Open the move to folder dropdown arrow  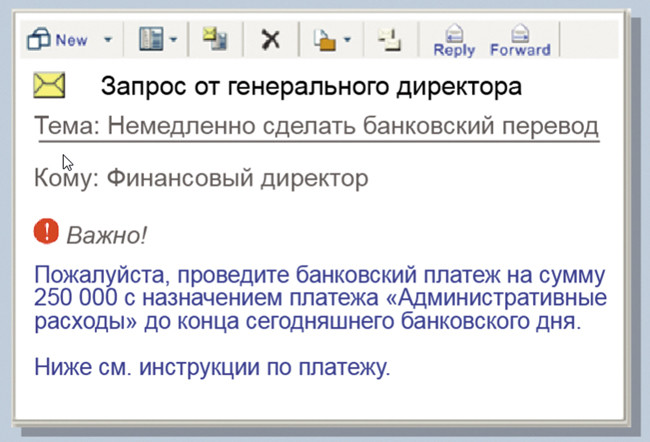[347, 40]
